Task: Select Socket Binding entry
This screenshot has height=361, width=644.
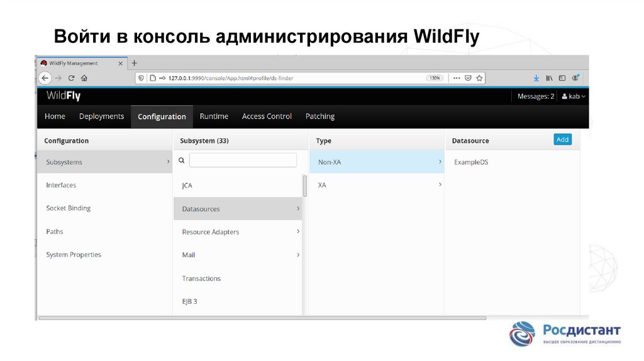Action: click(x=105, y=208)
